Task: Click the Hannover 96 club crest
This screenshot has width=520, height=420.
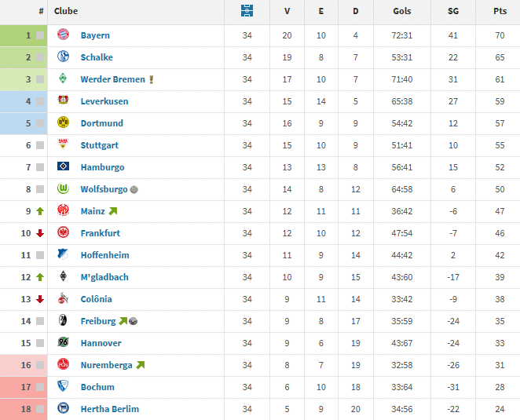Action: tap(64, 343)
